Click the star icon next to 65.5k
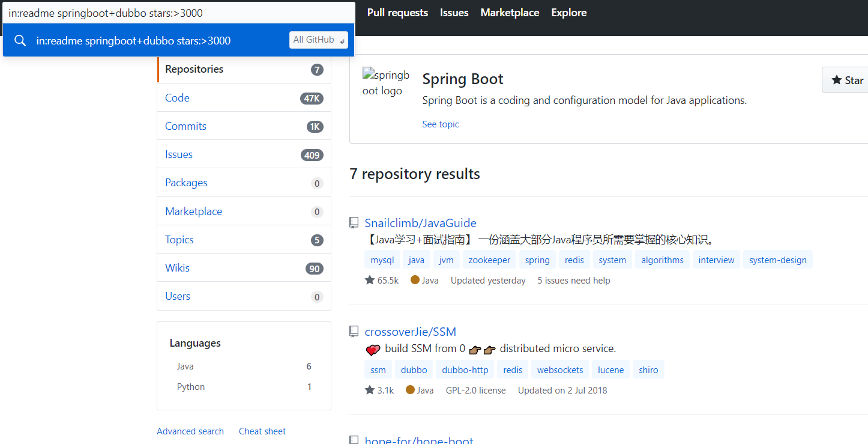This screenshot has height=444, width=868. tap(370, 280)
